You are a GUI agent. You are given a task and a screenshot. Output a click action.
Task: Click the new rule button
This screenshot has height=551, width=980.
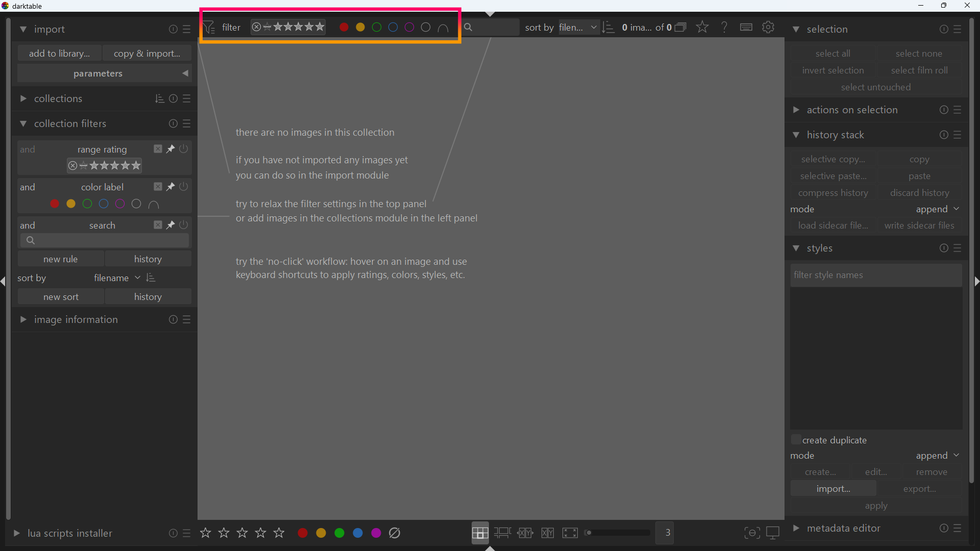tap(61, 259)
